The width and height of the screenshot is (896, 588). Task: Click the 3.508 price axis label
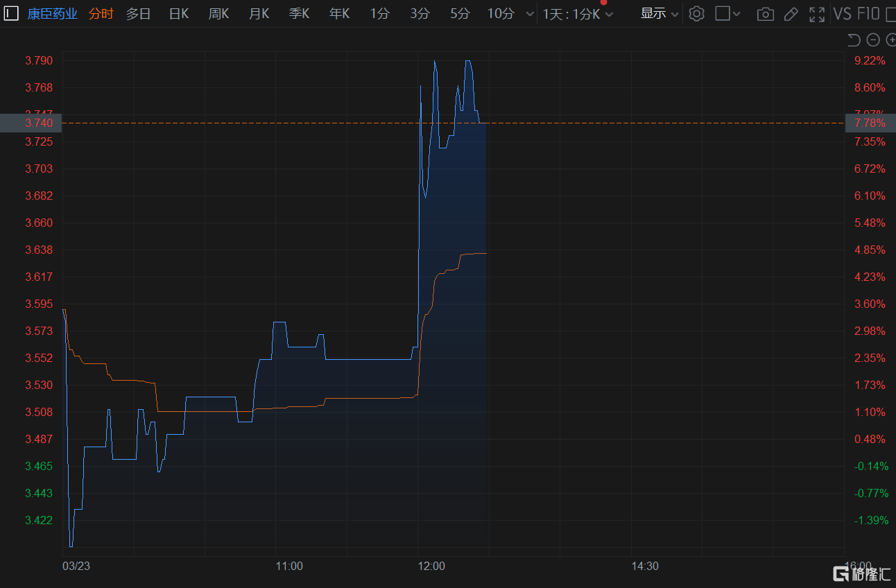[x=39, y=412]
